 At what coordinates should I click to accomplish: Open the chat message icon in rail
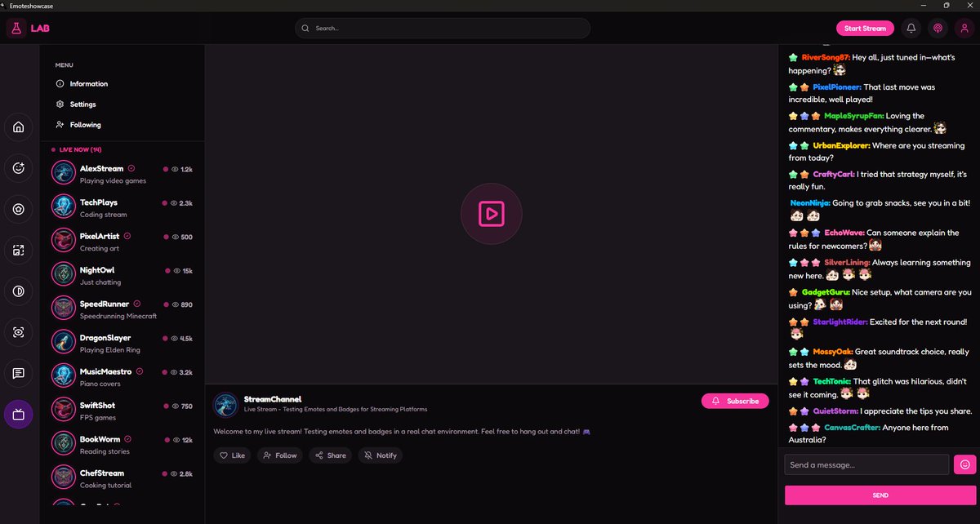19,374
